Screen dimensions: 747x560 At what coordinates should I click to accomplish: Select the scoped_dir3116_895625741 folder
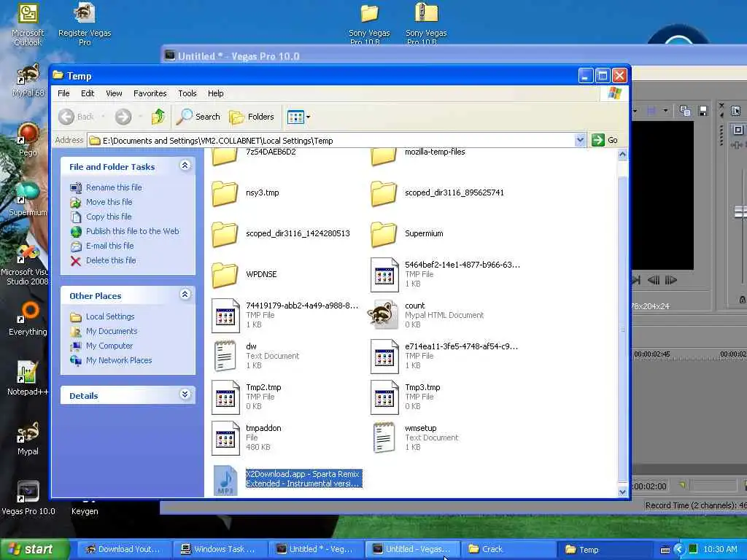pyautogui.click(x=438, y=192)
